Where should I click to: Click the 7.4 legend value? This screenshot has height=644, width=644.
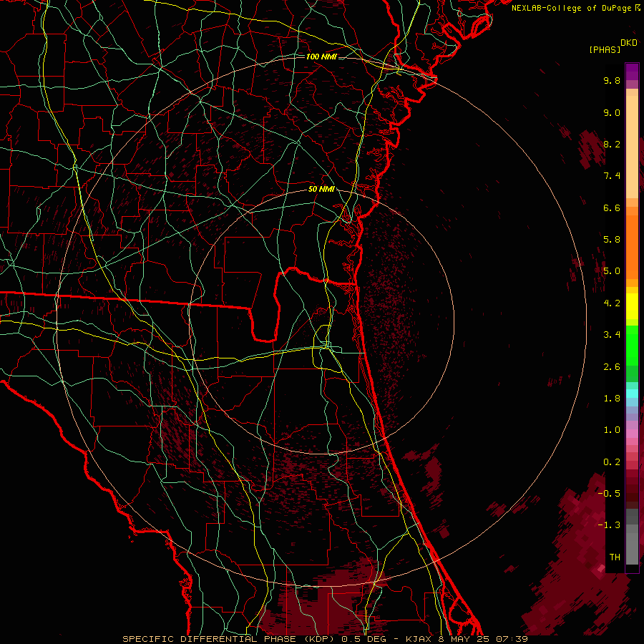pos(612,176)
